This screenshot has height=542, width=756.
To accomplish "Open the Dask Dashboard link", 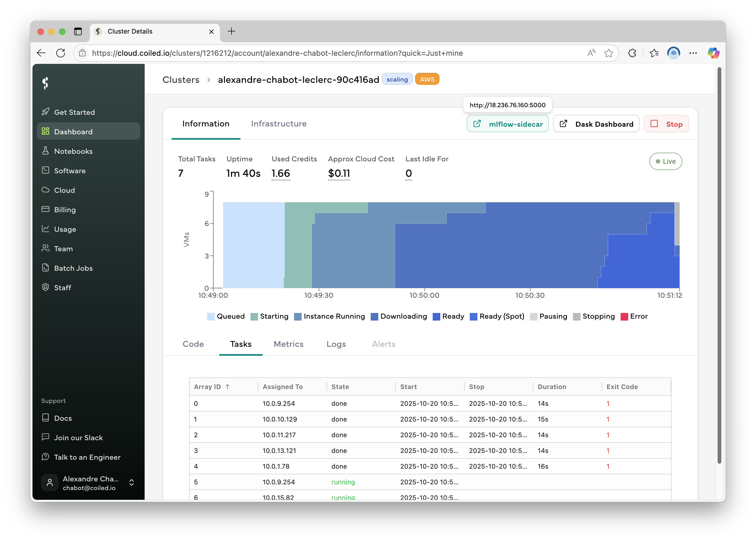I will coord(596,124).
